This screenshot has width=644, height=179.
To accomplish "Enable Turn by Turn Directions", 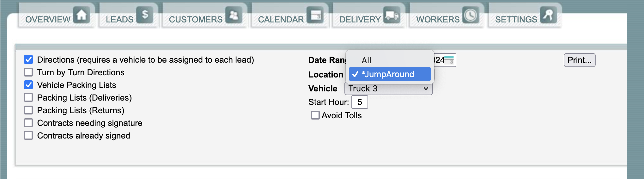I will [28, 72].
